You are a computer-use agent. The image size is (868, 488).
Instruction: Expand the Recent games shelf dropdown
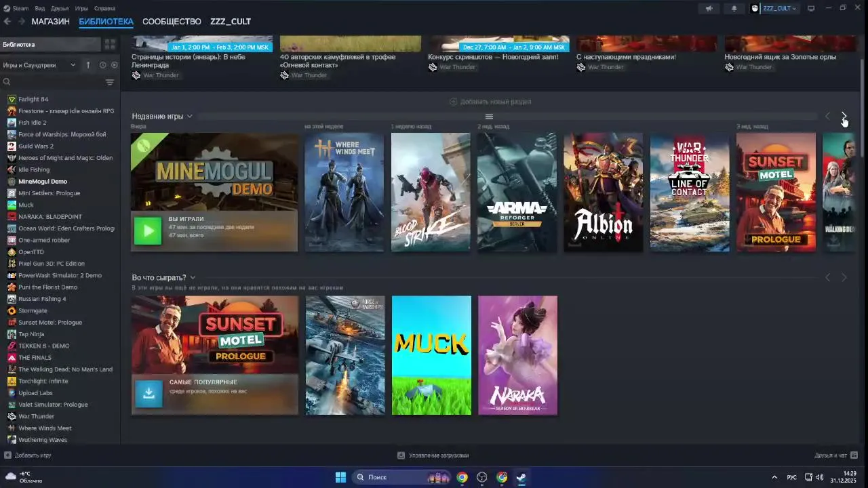pyautogui.click(x=190, y=117)
